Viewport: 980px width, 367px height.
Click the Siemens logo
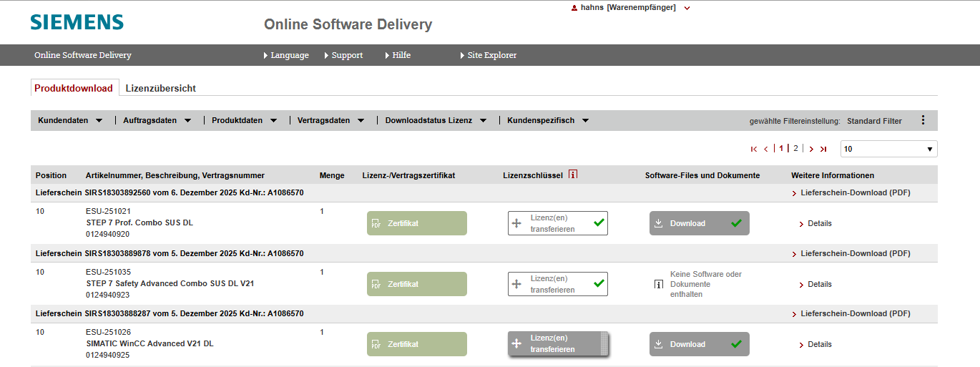(x=77, y=22)
